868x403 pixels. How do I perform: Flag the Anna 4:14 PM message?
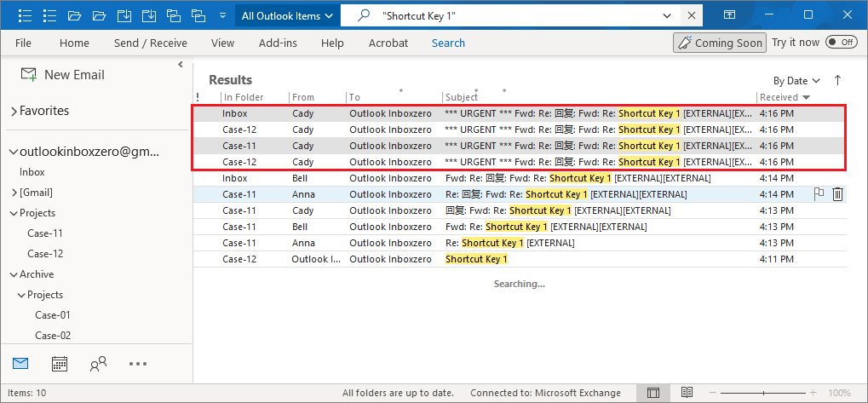(819, 194)
